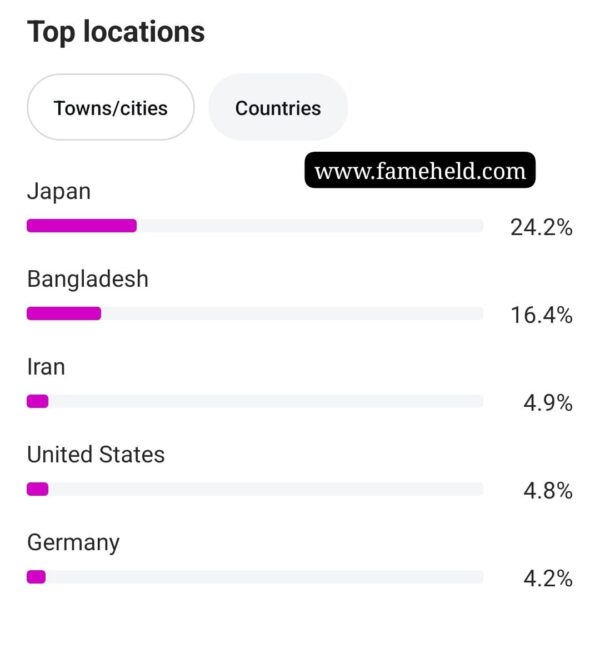Click the 4.9% value for Iran
Image resolution: width=600 pixels, height=648 pixels.
(x=548, y=403)
